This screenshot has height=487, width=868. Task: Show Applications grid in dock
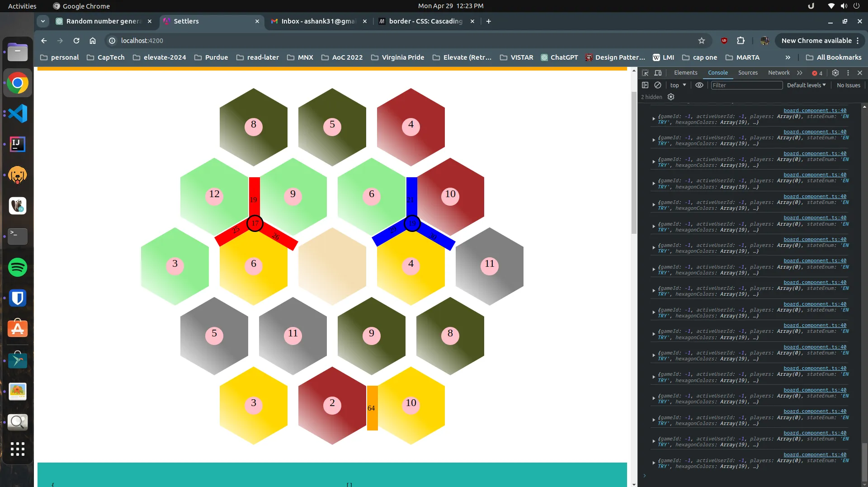click(x=18, y=449)
